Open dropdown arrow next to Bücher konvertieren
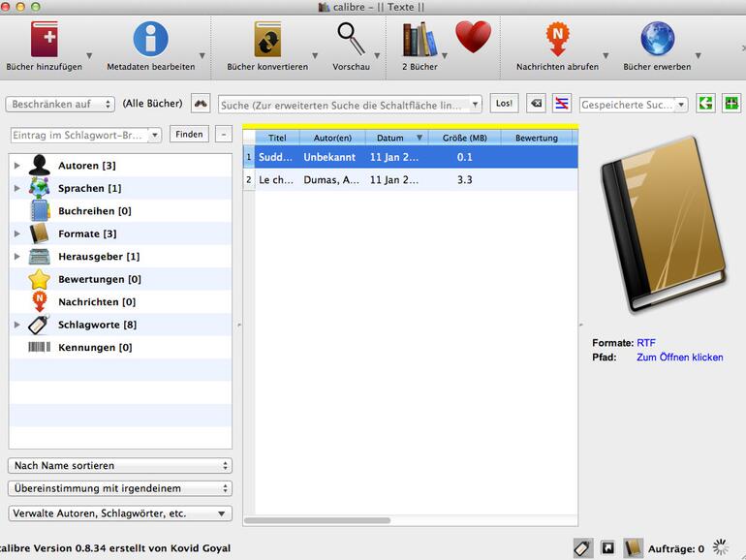The height and width of the screenshot is (560, 746). [315, 55]
